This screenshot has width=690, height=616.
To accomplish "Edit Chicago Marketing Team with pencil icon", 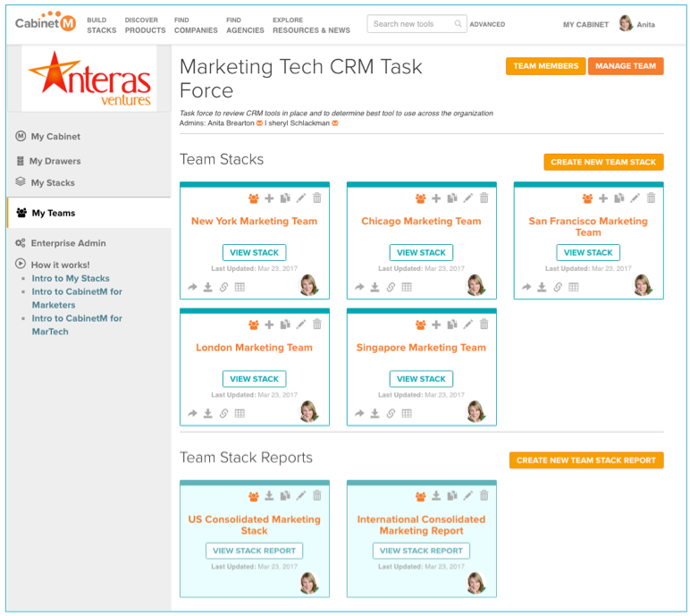I will click(x=467, y=198).
